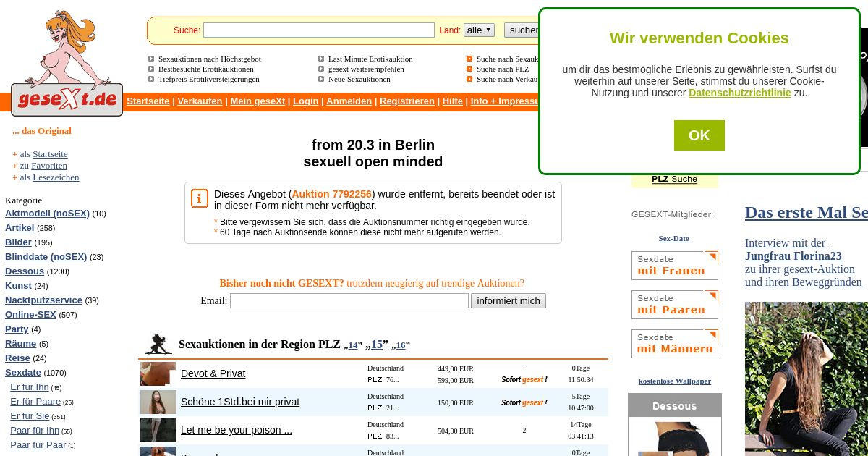Open the Tiefpreis Erotikversteigerungen link
The image size is (868, 456).
point(209,79)
